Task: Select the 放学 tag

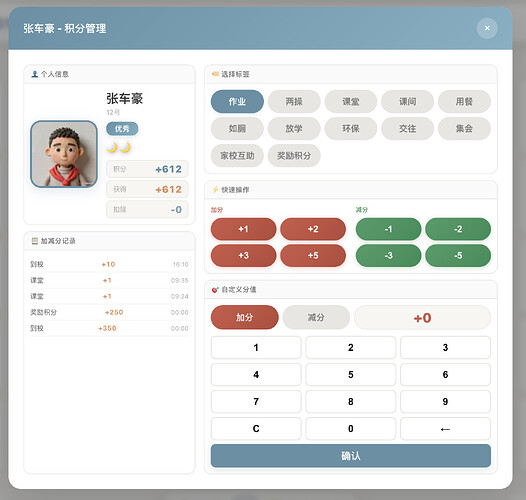Action: (x=294, y=129)
